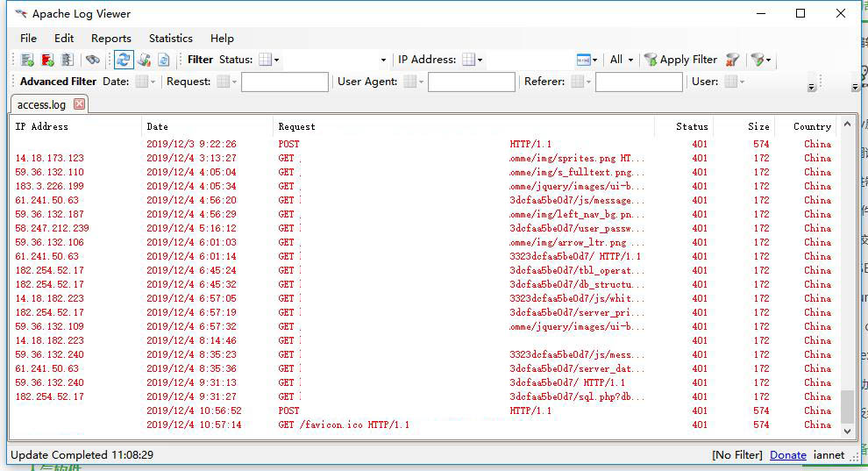Click the add log file icon with green plus

(x=27, y=60)
